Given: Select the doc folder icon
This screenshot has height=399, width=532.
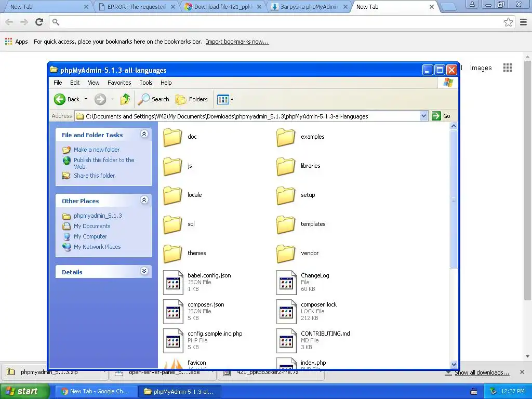Looking at the screenshot, I should 172,137.
